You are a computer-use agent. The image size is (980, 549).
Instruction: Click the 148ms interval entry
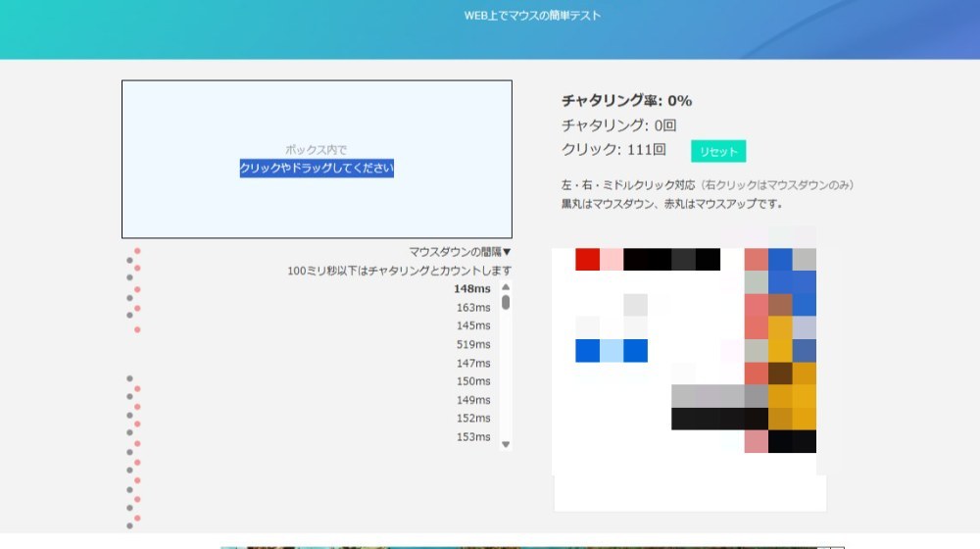[472, 289]
